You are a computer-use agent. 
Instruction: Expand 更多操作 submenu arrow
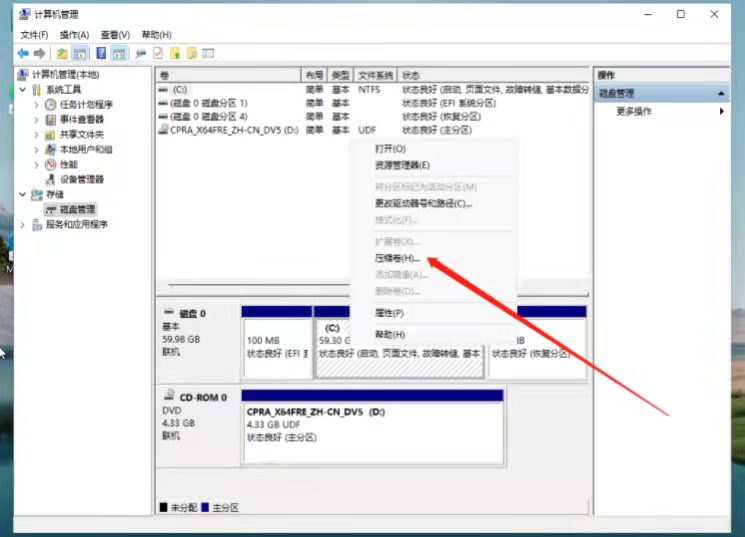tap(722, 111)
